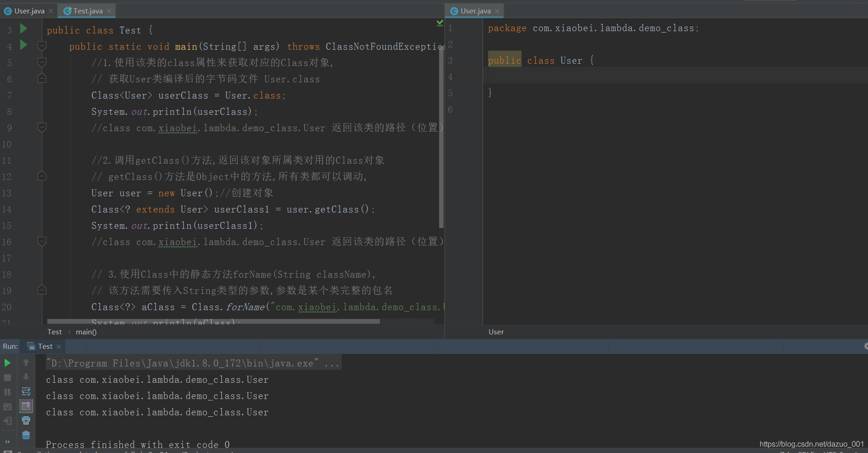Click the Pause output icon in Run panel

click(x=7, y=392)
